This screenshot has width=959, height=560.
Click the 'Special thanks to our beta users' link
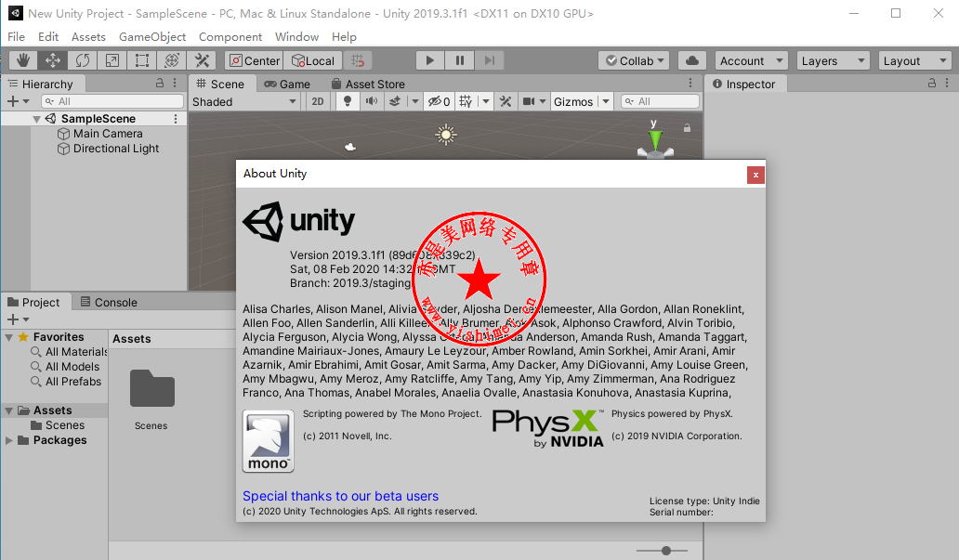point(341,496)
